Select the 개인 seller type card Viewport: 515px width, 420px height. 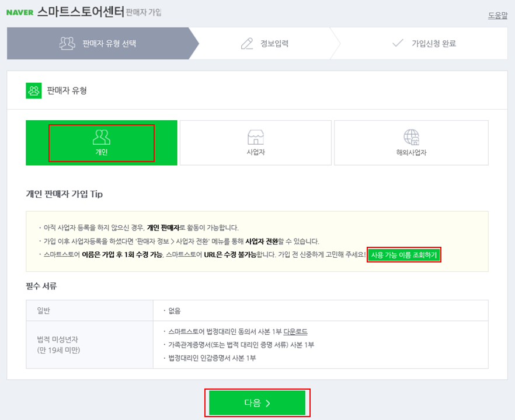(102, 143)
